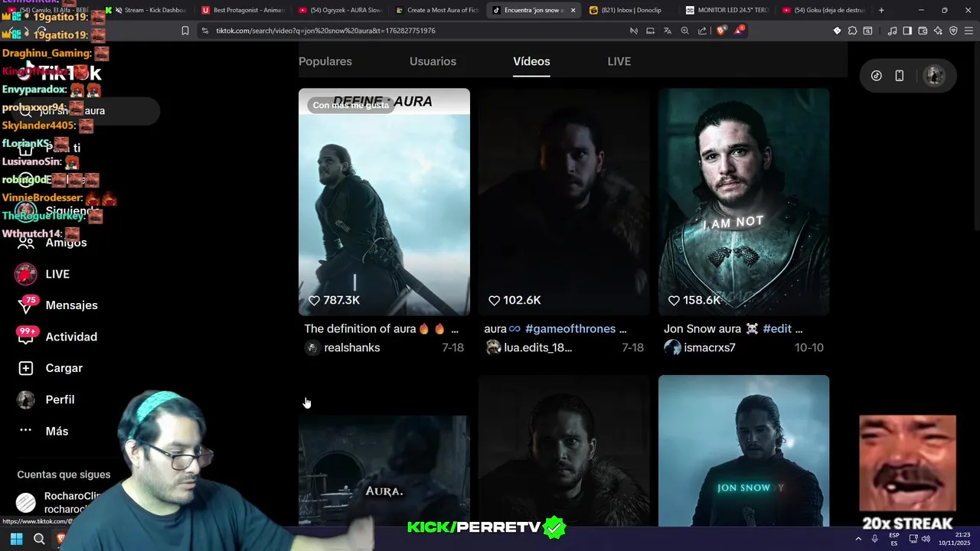Switch to Usuarios search tab
This screenshot has height=551, width=980.
click(x=433, y=61)
